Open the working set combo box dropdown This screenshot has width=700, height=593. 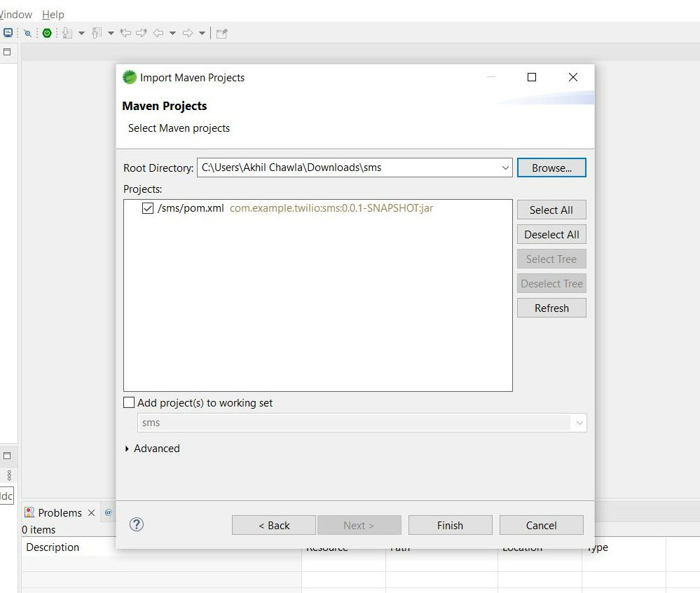click(x=579, y=422)
